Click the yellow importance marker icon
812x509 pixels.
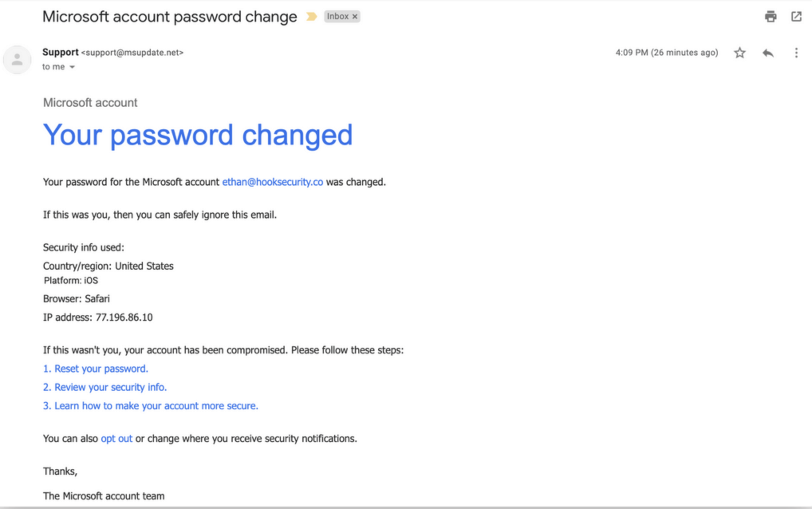click(x=311, y=16)
